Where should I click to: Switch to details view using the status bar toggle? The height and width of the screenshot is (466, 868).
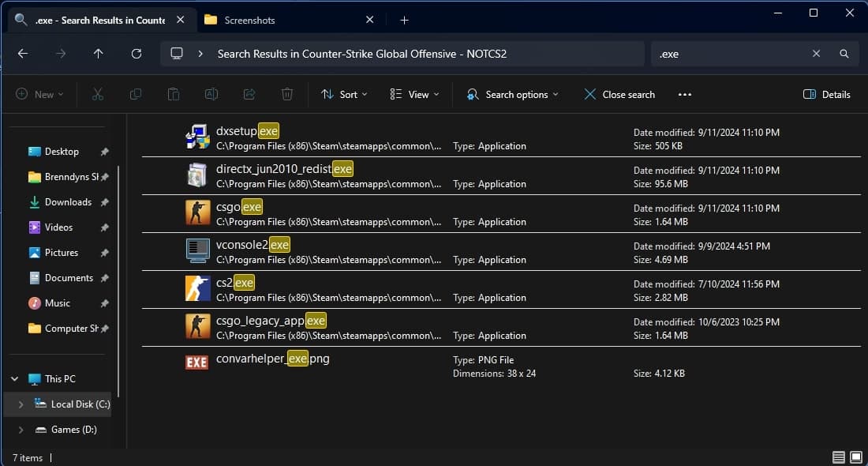837,457
